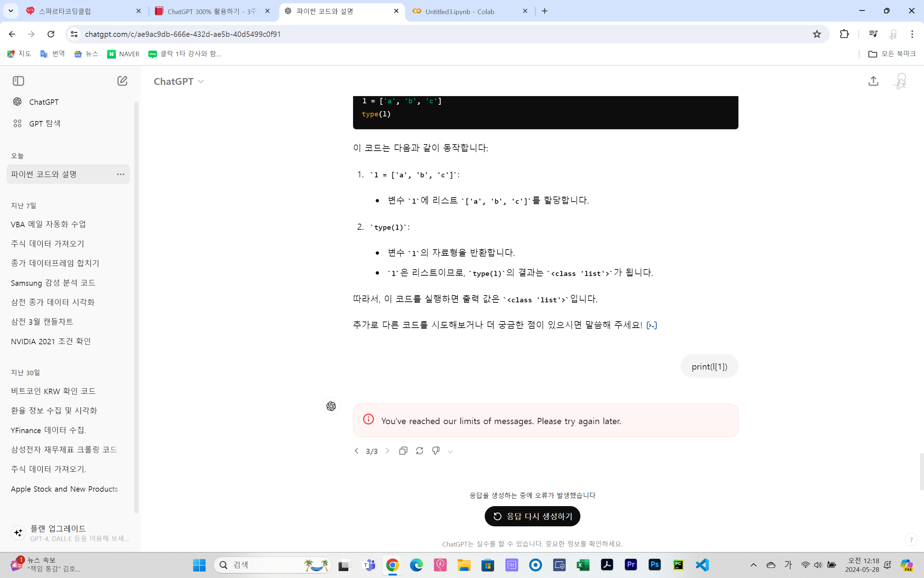Copy the error response with the copy icon
This screenshot has width=924, height=578.
click(403, 451)
